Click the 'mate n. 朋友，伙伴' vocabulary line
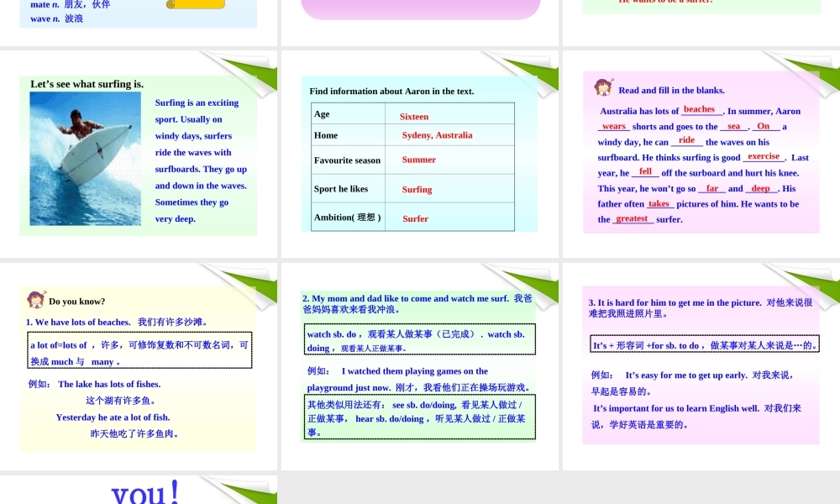 pos(71,4)
